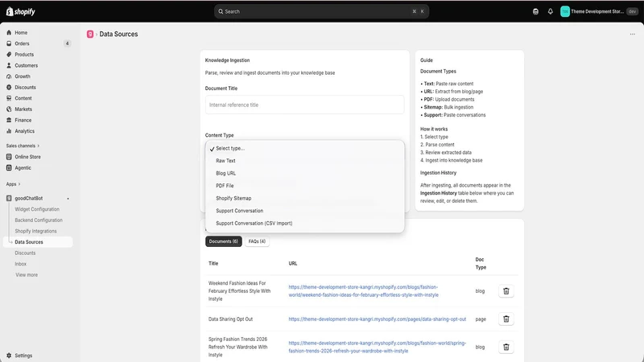Click the search magnifier icon
The width and height of the screenshot is (644, 362).
point(221,11)
